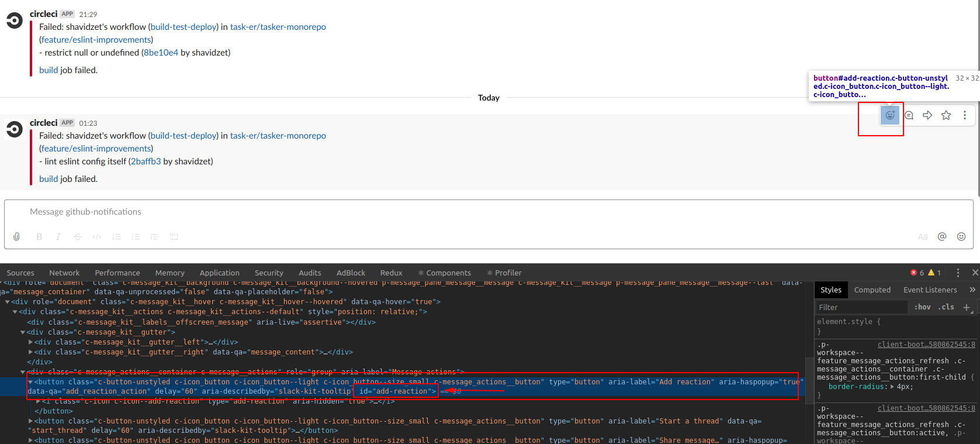The height and width of the screenshot is (444, 980).
Task: Open the Audits tab
Action: point(310,273)
